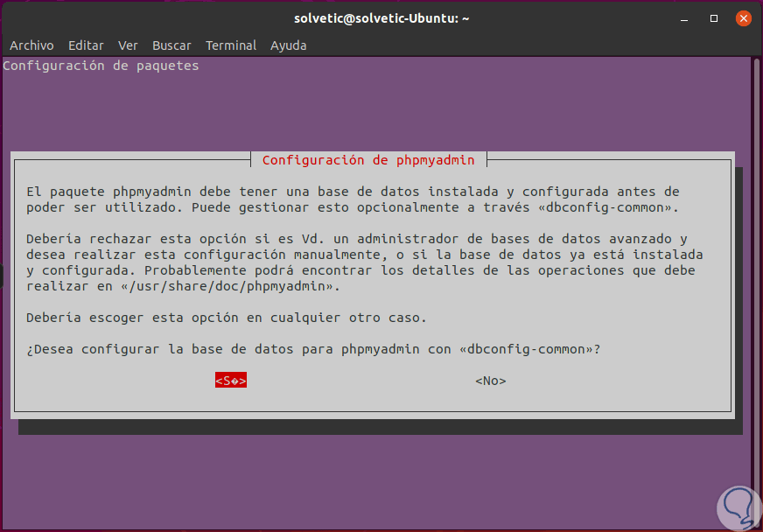Minimize the terminal window
The width and height of the screenshot is (763, 532).
684,18
